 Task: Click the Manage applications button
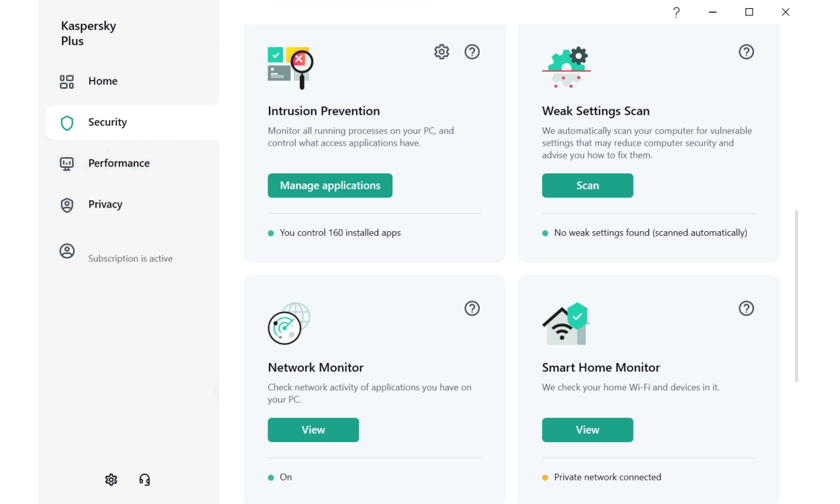point(330,185)
